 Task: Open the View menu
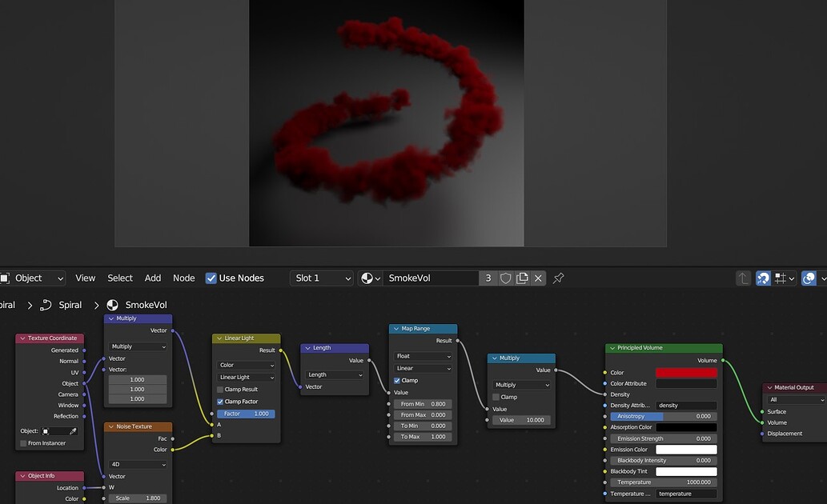[85, 278]
